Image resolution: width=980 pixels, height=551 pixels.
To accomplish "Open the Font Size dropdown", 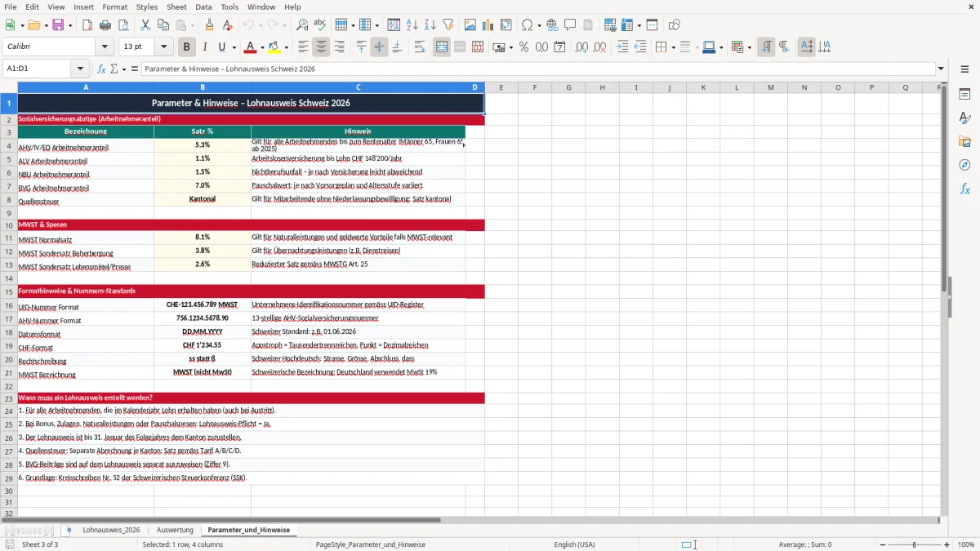I will coord(163,47).
